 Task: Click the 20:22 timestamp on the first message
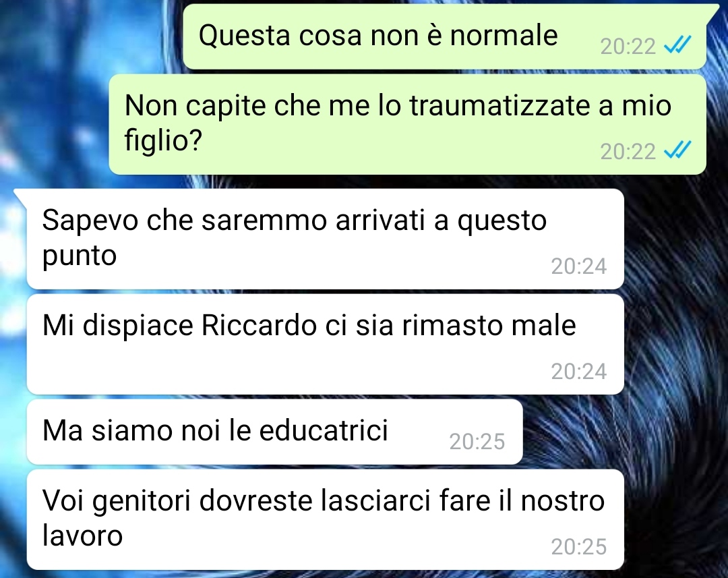[x=628, y=46]
